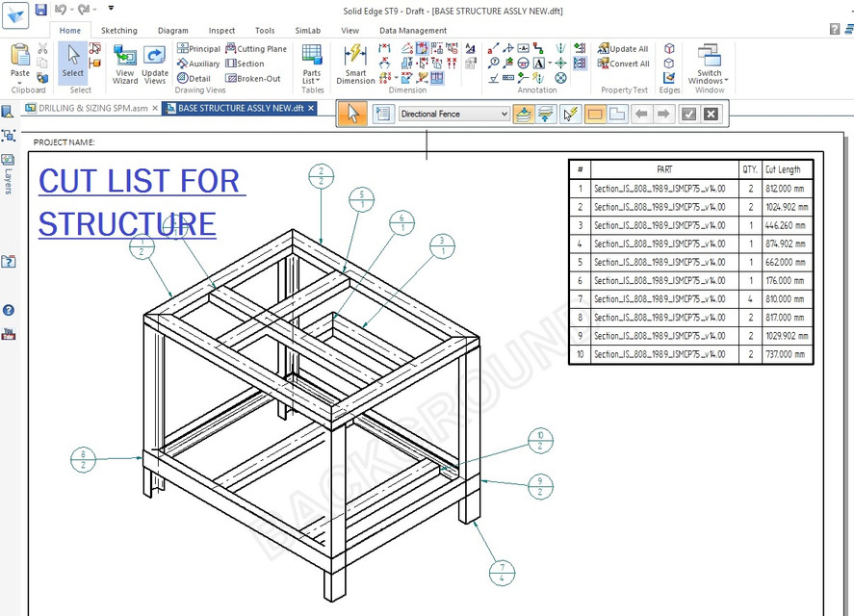Switch to the Sketching ribbon tab

(x=118, y=30)
